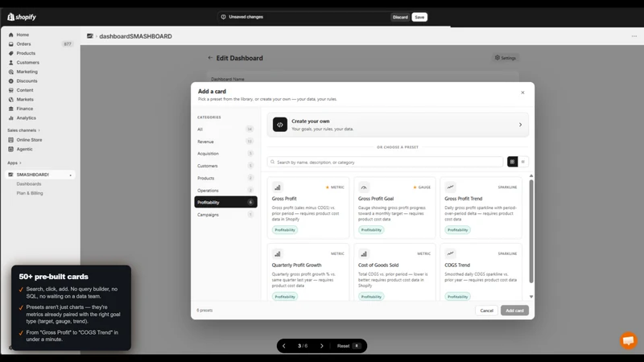The height and width of the screenshot is (362, 644).
Task: Click the Quarterly Profit Growth metric icon
Action: click(x=278, y=254)
